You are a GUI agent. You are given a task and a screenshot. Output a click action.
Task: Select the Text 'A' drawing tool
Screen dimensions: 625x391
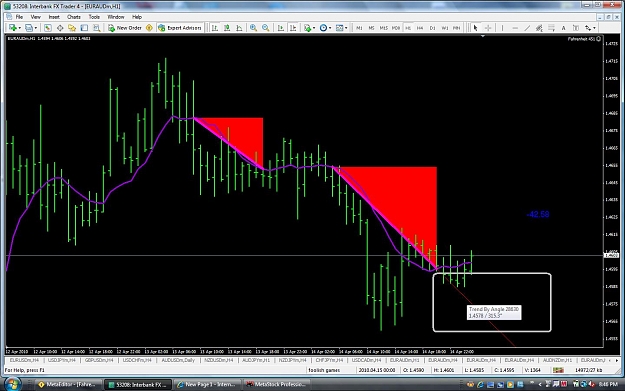point(564,28)
